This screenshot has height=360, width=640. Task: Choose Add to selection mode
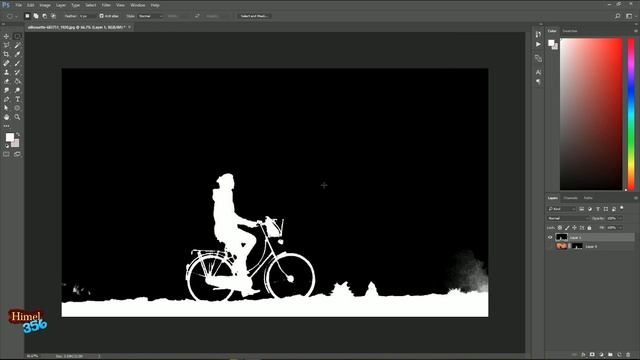pos(36,16)
